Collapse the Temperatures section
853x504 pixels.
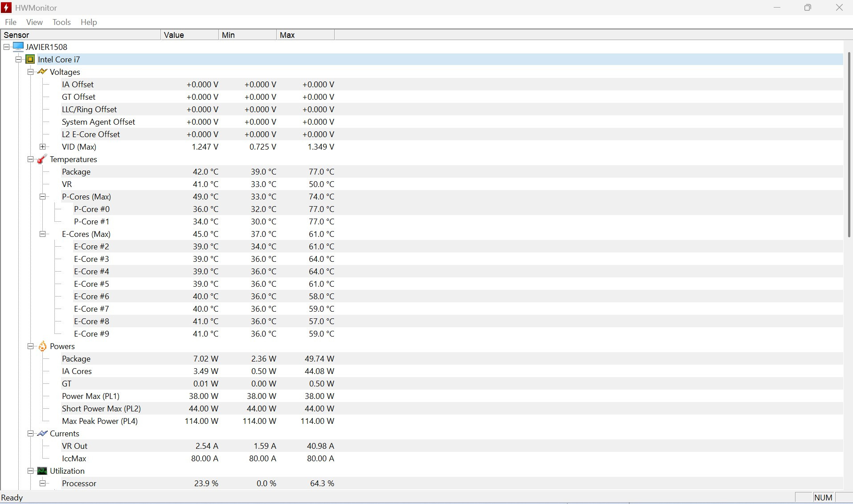tap(31, 159)
